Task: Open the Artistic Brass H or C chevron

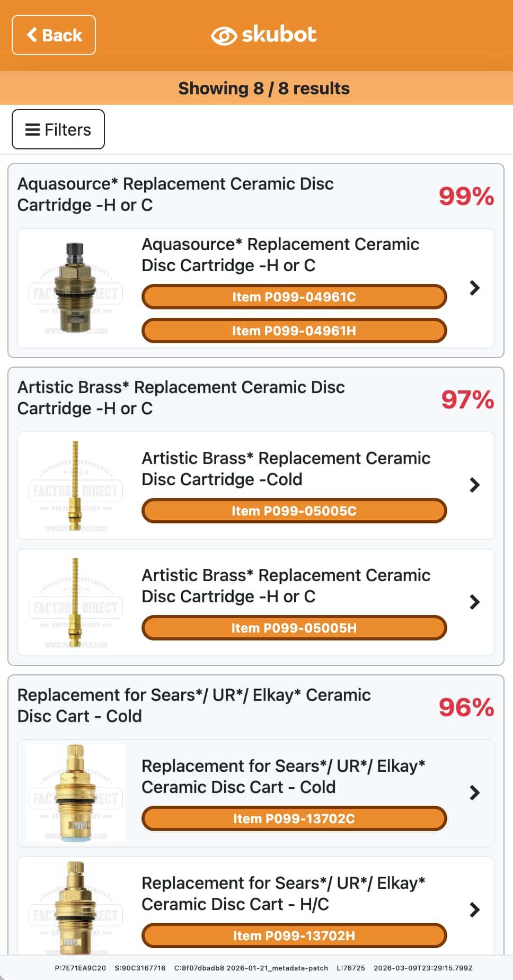Action: [x=474, y=602]
